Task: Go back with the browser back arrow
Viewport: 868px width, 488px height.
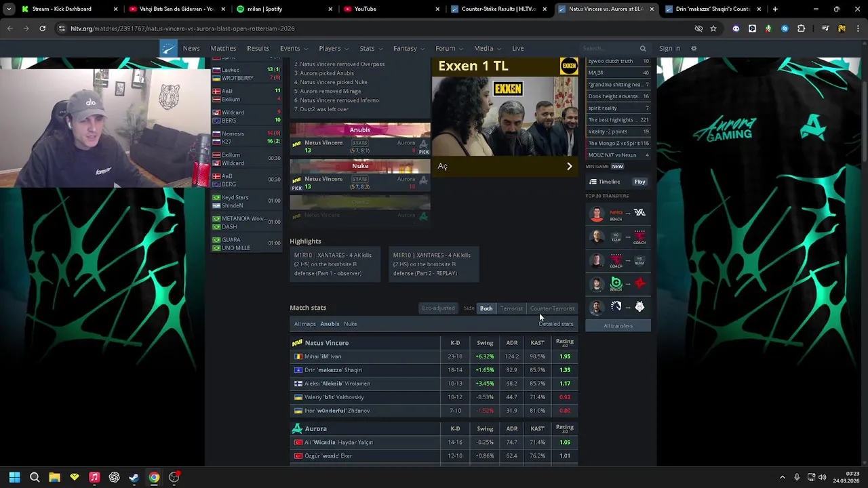Action: [x=9, y=28]
